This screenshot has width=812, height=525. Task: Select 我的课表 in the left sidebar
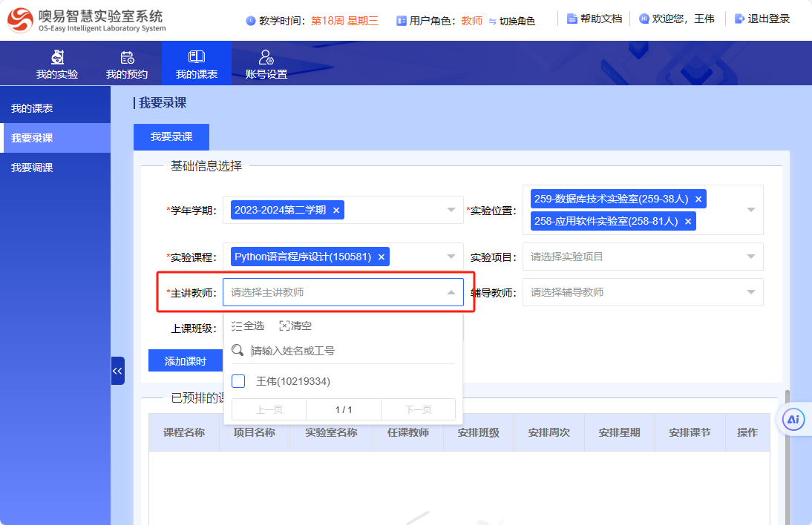(x=32, y=108)
